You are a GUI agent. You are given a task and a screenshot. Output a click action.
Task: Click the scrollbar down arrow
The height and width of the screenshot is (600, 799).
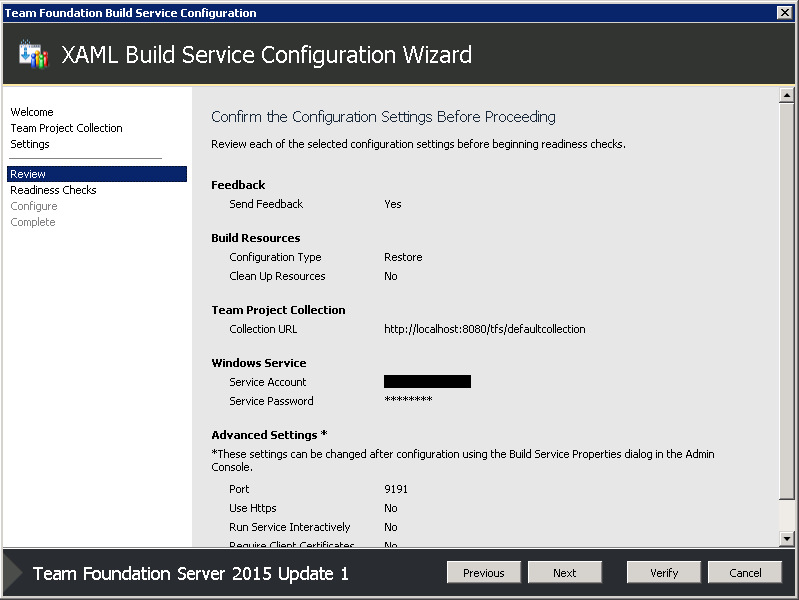pos(787,538)
